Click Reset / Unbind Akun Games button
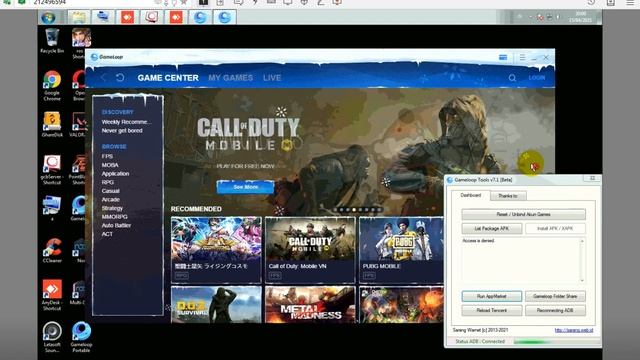 523,214
